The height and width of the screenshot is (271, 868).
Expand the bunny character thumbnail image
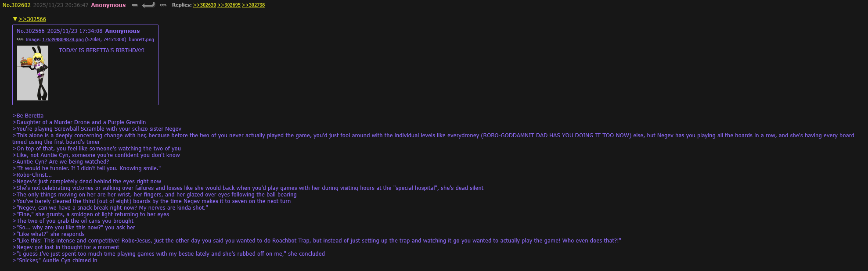coord(32,73)
